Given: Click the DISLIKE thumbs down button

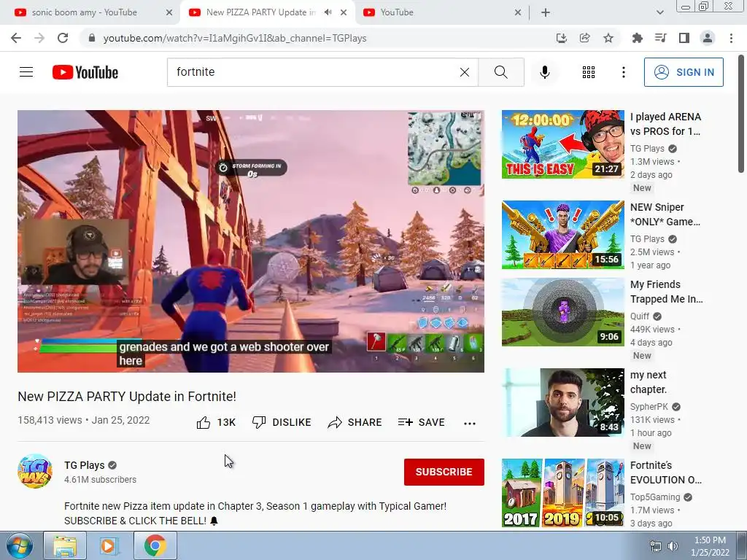Looking at the screenshot, I should click(282, 422).
